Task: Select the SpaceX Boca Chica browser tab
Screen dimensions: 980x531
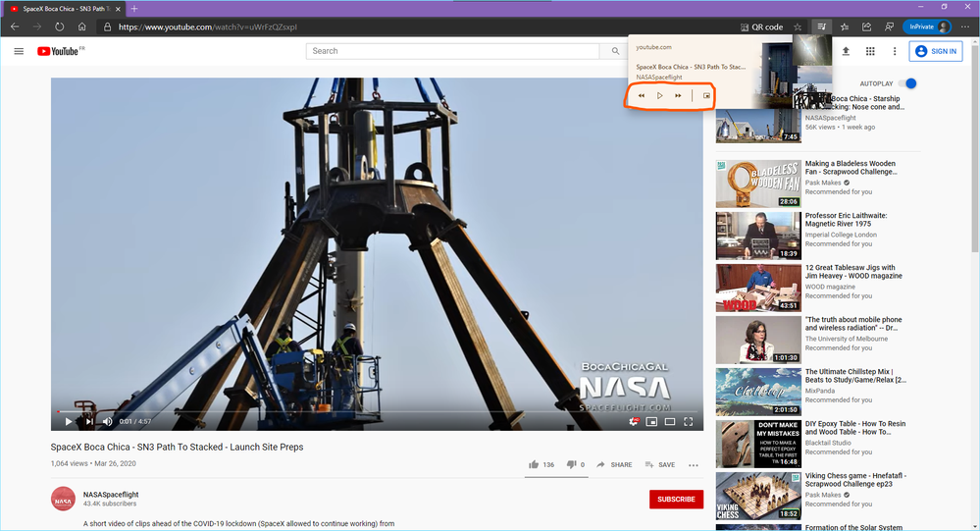Action: tap(63, 9)
